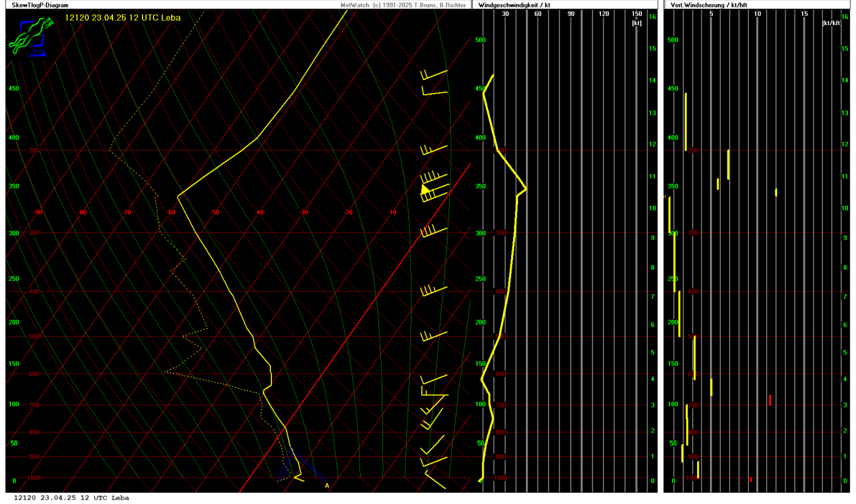Click the '30' kt label in wind panel
856x504 pixels.
coord(505,14)
